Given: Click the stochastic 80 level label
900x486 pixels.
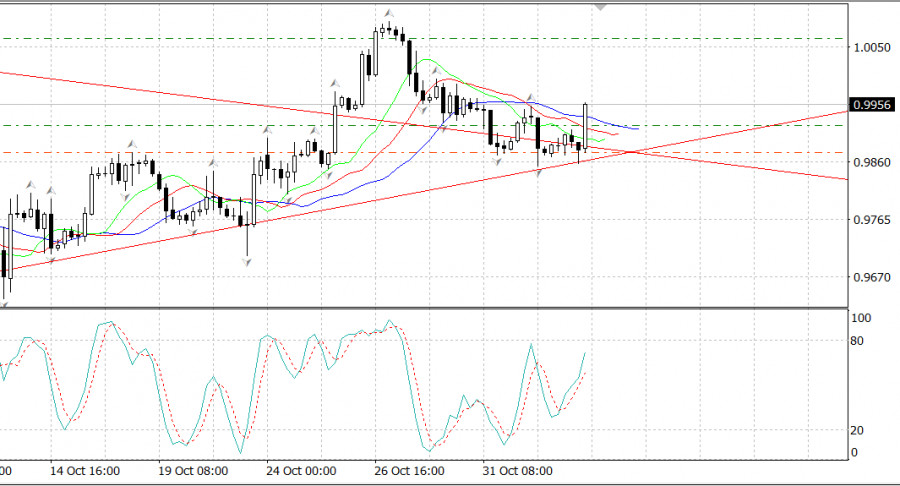Looking at the screenshot, I should click(x=857, y=341).
